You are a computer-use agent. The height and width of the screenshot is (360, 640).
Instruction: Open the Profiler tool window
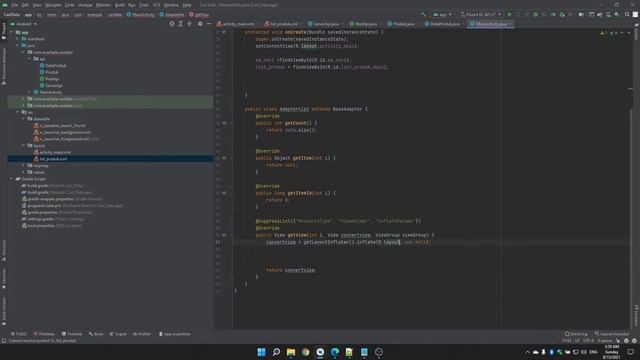pos(142,334)
